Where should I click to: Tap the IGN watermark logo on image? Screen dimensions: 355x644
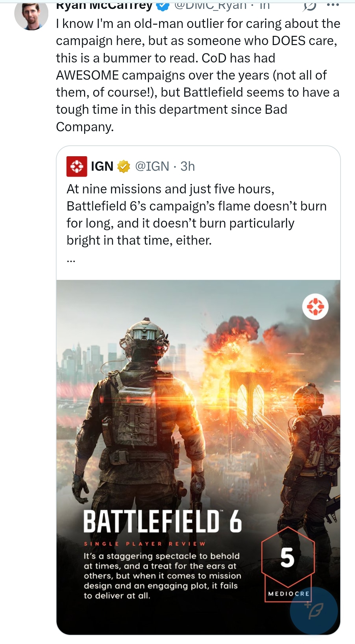click(x=315, y=307)
